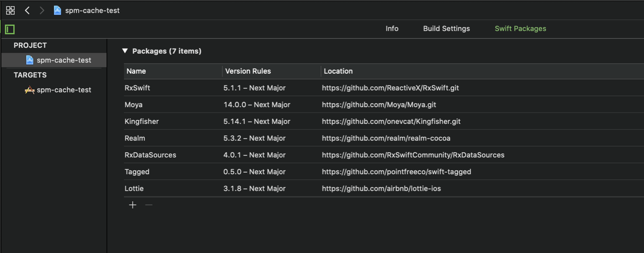Sort by the Name column header
644x253 pixels.
pos(136,71)
